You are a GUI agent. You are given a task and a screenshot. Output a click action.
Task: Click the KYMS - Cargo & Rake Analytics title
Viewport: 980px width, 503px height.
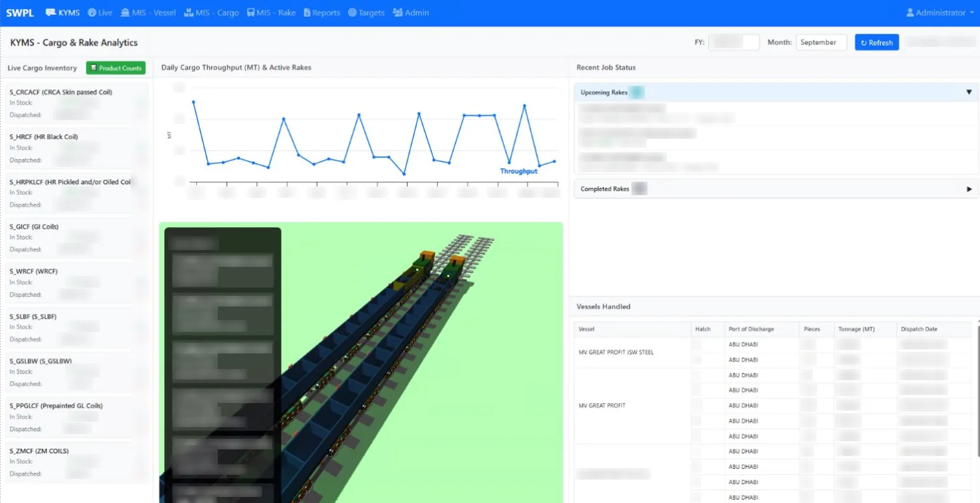click(x=74, y=42)
